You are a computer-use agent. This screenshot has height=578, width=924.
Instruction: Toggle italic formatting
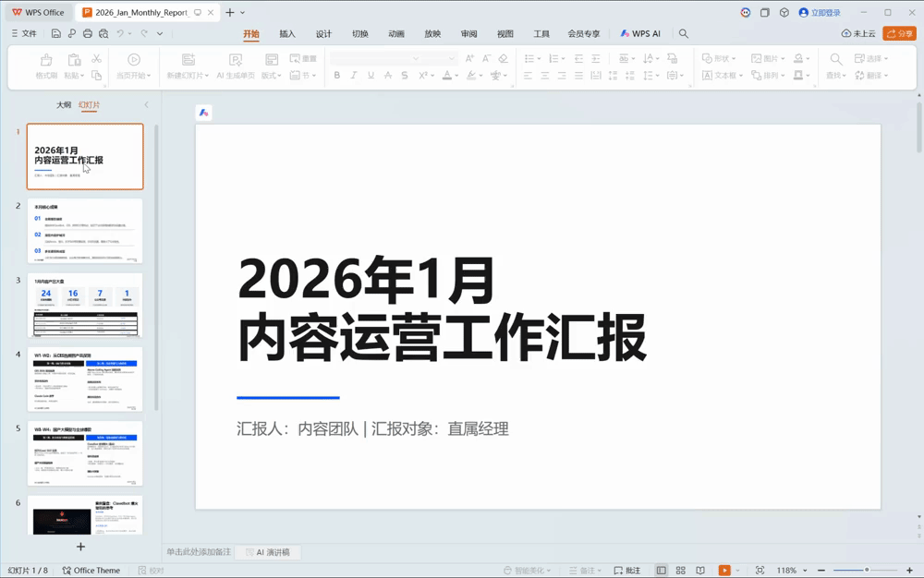tap(353, 76)
